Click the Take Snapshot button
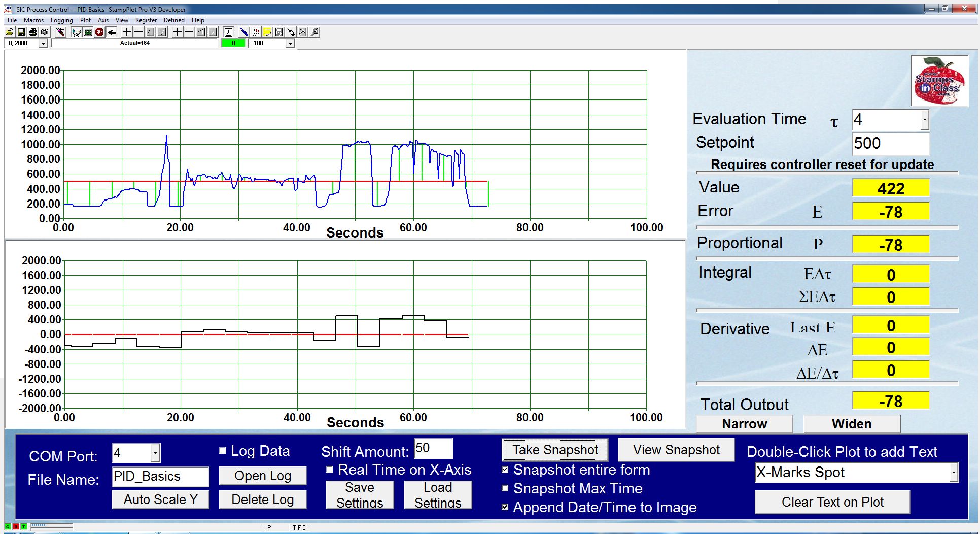This screenshot has height=534, width=980. (555, 450)
